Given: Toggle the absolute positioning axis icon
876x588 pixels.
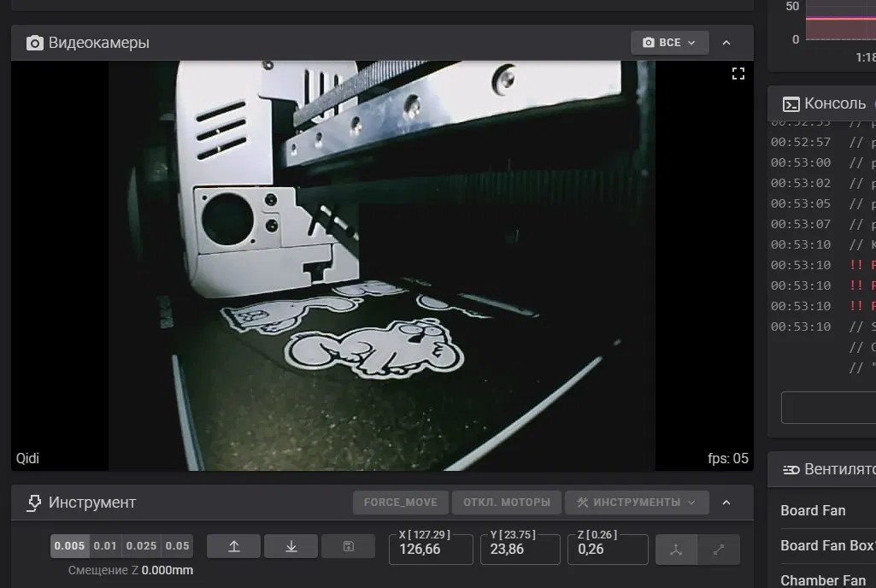Looking at the screenshot, I should pos(676,550).
